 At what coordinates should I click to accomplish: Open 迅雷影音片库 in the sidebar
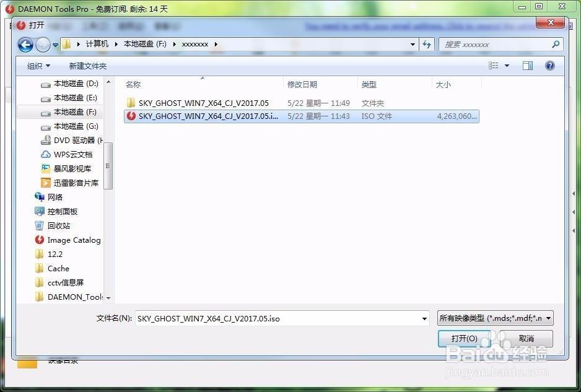pyautogui.click(x=69, y=183)
